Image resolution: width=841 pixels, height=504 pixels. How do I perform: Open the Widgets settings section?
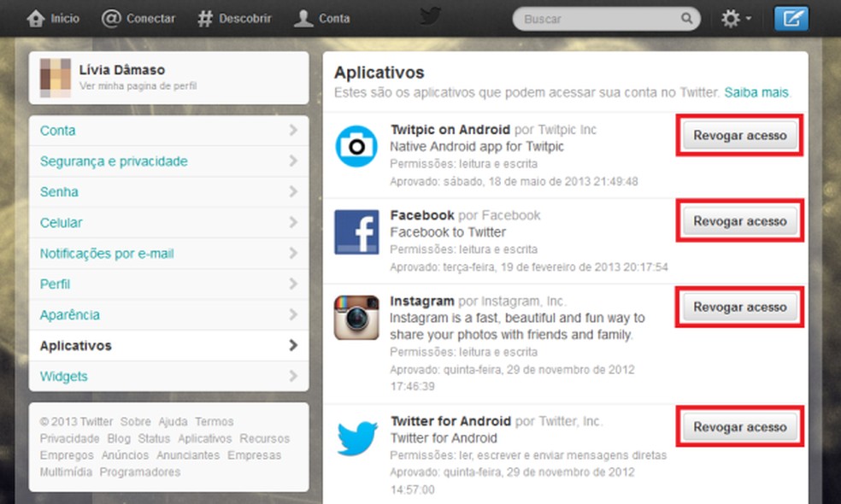coord(169,377)
